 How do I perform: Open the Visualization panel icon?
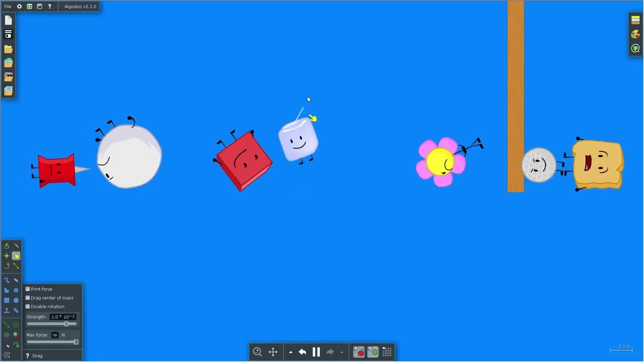tap(635, 48)
